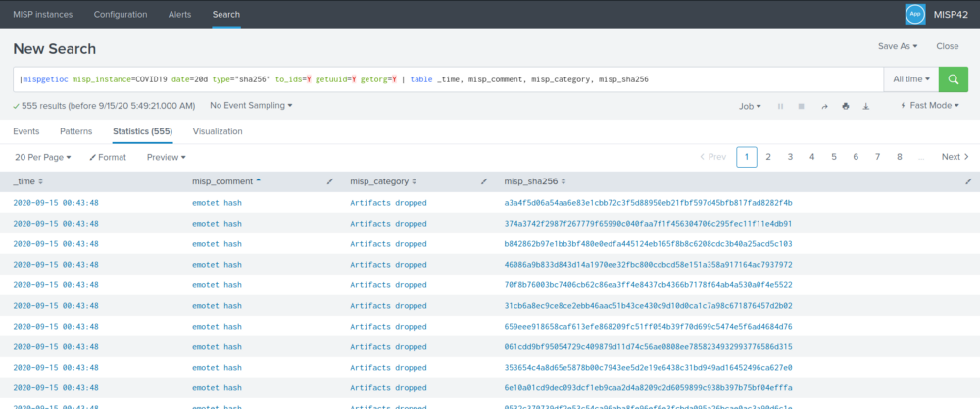The image size is (980, 409).
Task: Go to results page 6
Action: pyautogui.click(x=856, y=157)
